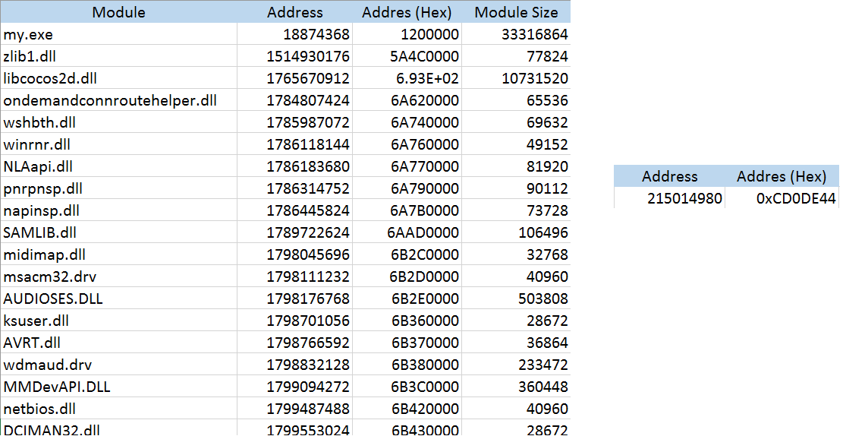
Task: Click address value 1789722624
Action: click(294, 232)
